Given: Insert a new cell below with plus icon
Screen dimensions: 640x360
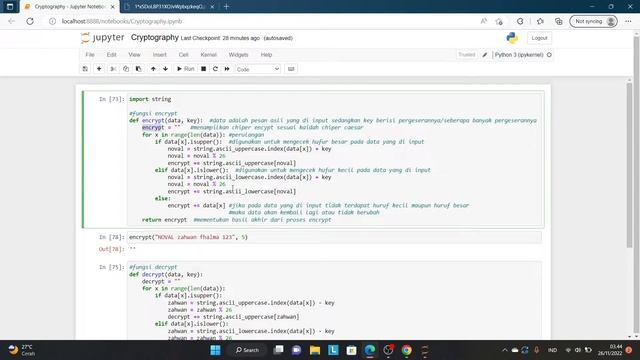Looking at the screenshot, I should coord(99,69).
